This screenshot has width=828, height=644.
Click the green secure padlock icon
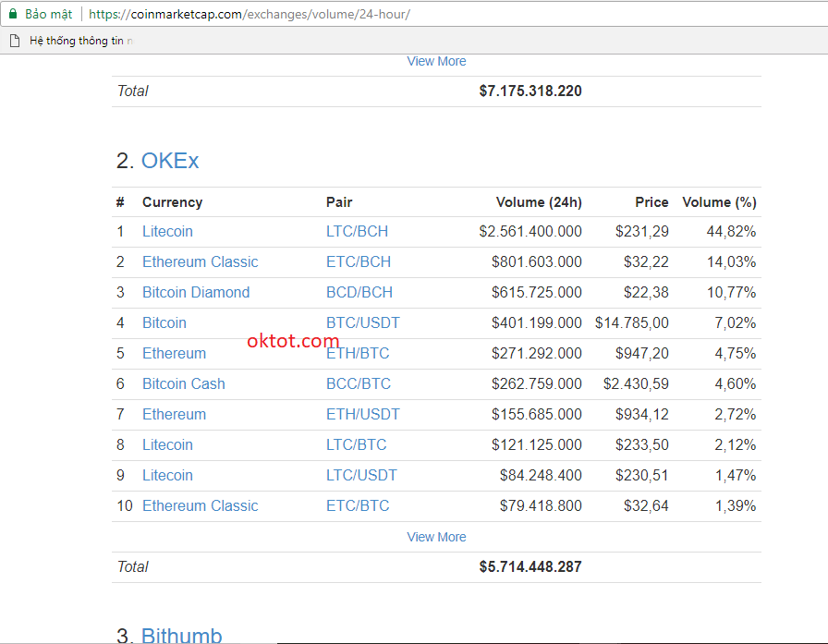13,14
